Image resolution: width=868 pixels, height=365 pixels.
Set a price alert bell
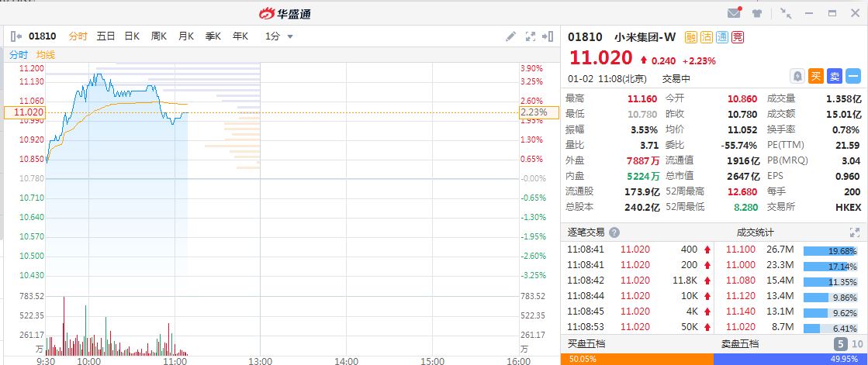click(797, 76)
